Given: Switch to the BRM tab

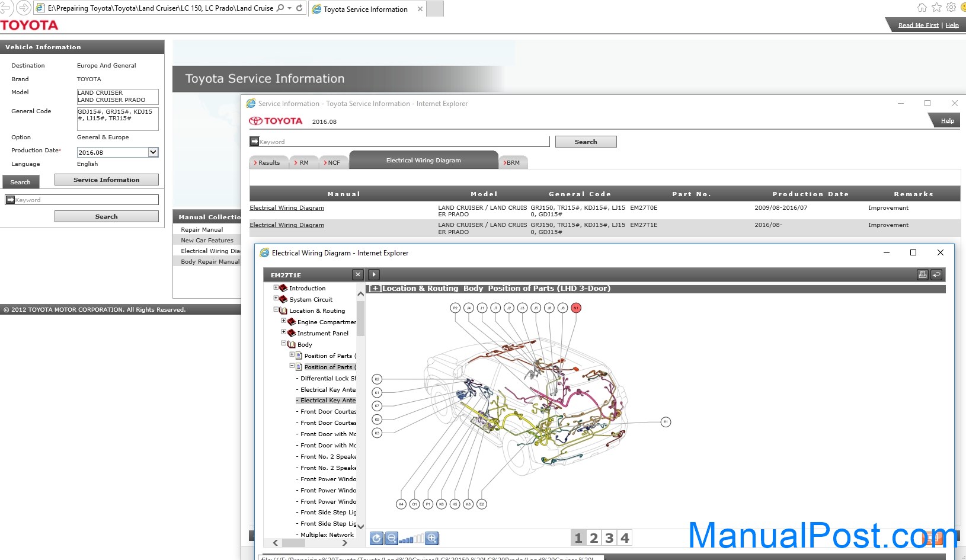Looking at the screenshot, I should tap(513, 162).
